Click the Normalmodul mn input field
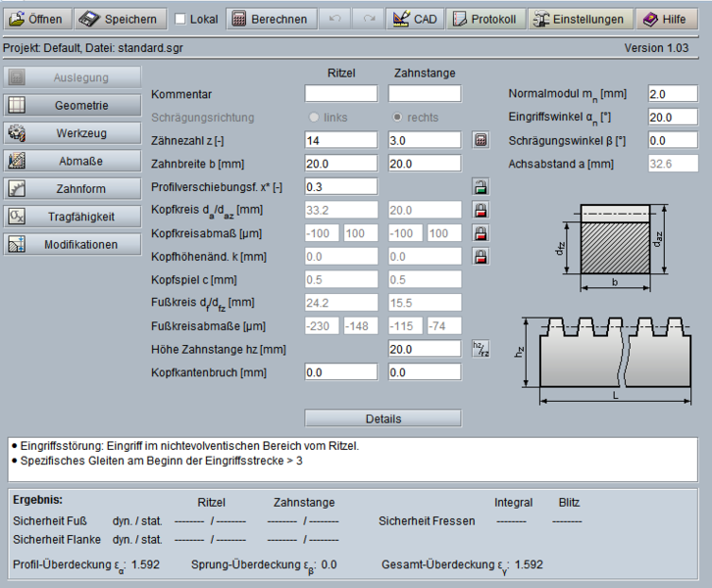This screenshot has height=588, width=712. [672, 94]
